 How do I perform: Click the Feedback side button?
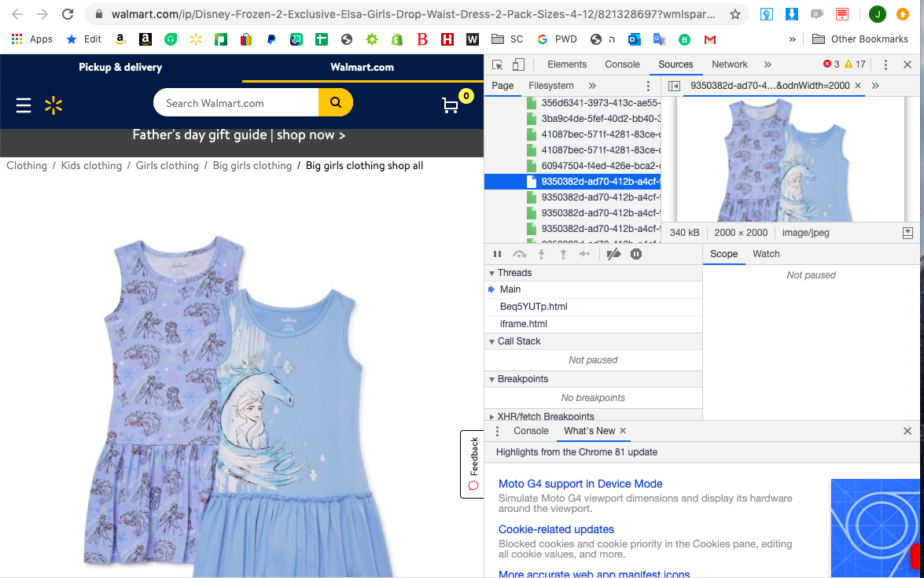click(473, 464)
